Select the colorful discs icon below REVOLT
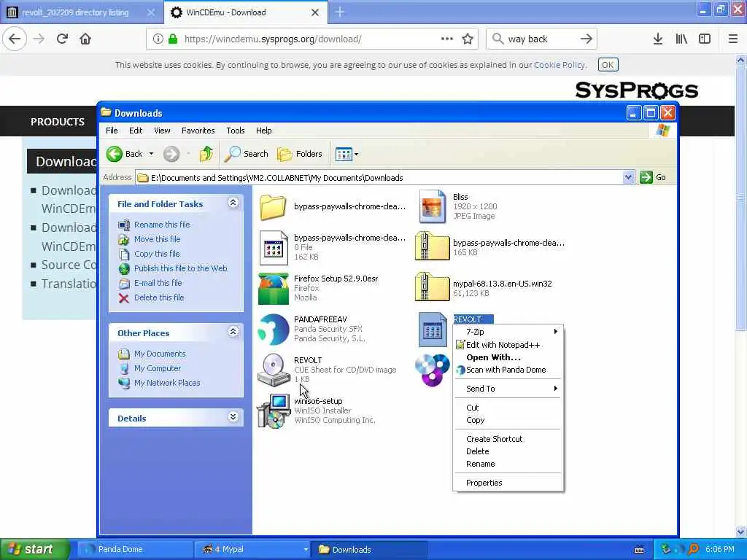 [x=433, y=370]
